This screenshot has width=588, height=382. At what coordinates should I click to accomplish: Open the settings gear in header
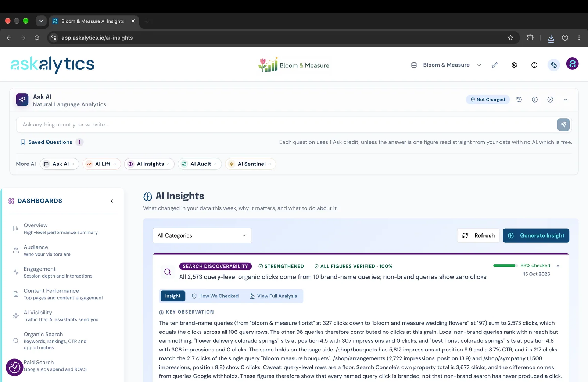pyautogui.click(x=514, y=65)
